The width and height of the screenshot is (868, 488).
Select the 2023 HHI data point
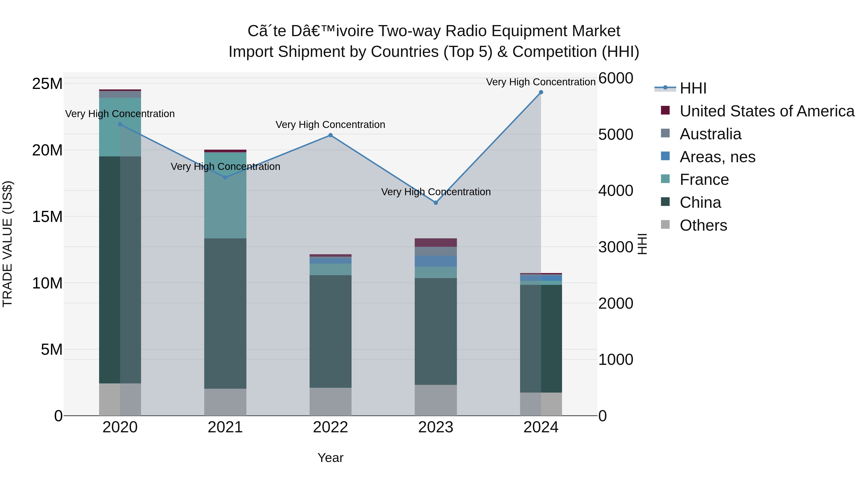pyautogui.click(x=436, y=203)
